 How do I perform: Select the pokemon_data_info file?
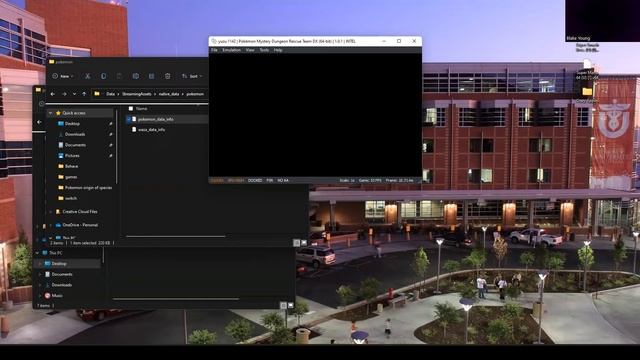(156, 119)
